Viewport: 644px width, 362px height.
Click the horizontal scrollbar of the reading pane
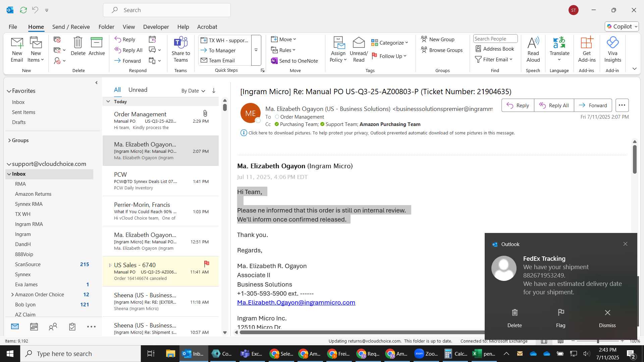(362, 332)
